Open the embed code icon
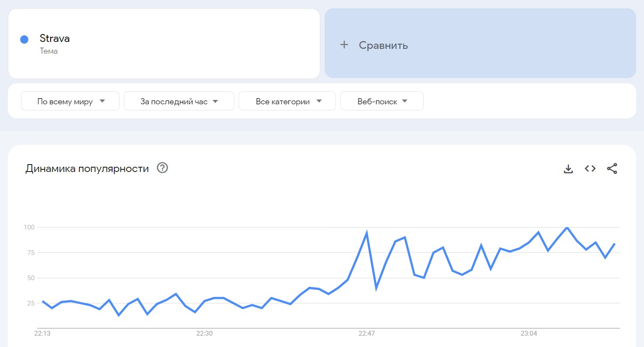 pos(590,168)
